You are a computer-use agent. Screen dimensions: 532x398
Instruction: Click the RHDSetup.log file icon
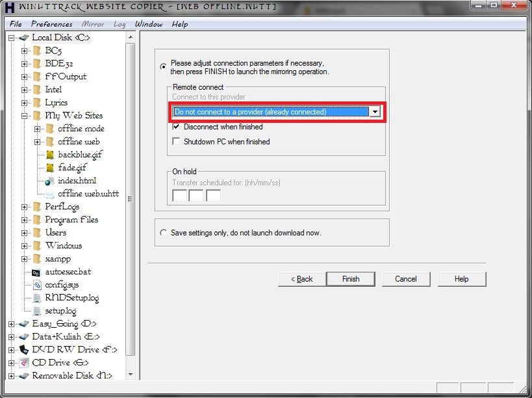37,298
